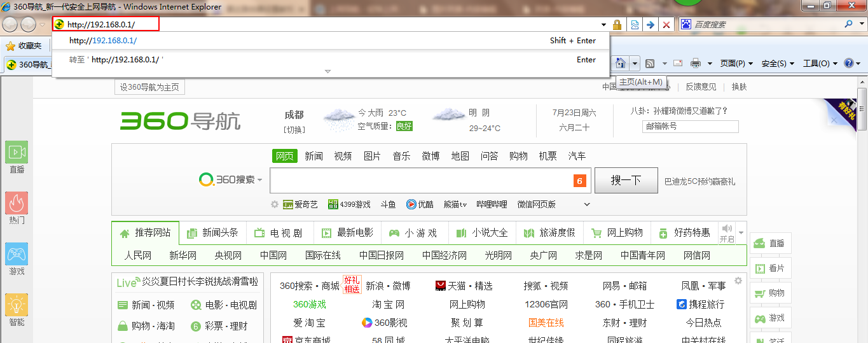Select the http://192.168.0.1/ autocomplete suggestion
The width and height of the screenshot is (868, 343).
(331, 41)
